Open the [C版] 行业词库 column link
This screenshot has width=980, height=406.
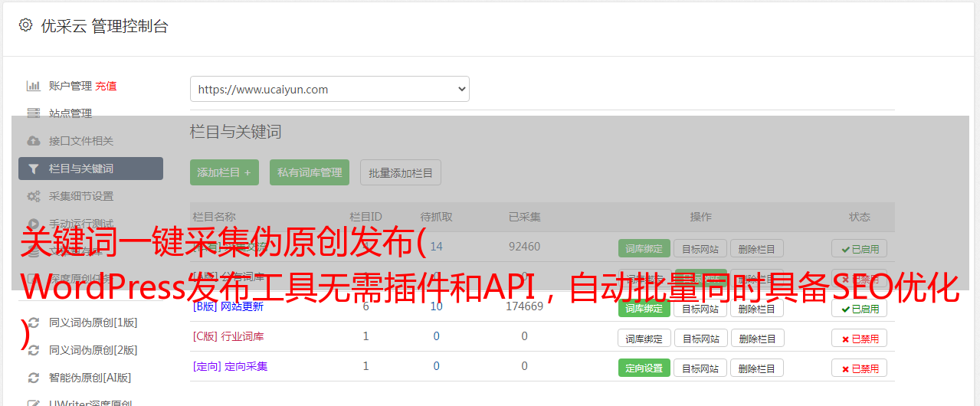(228, 336)
